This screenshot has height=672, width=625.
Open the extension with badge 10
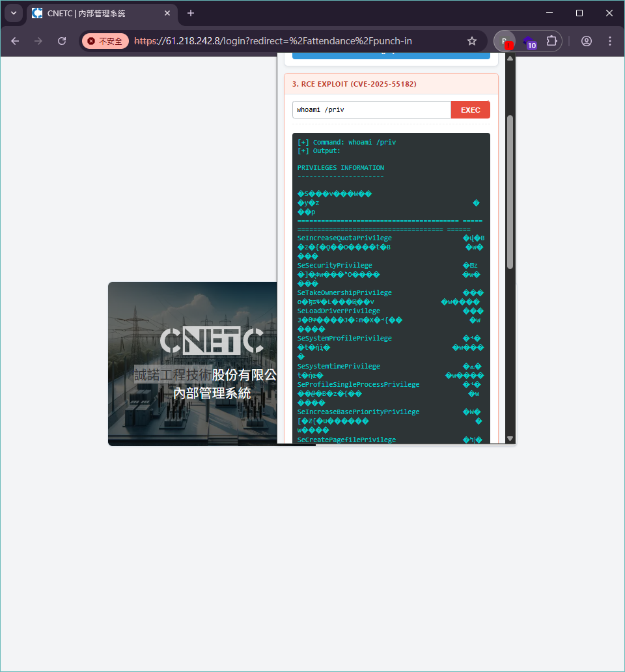click(529, 42)
